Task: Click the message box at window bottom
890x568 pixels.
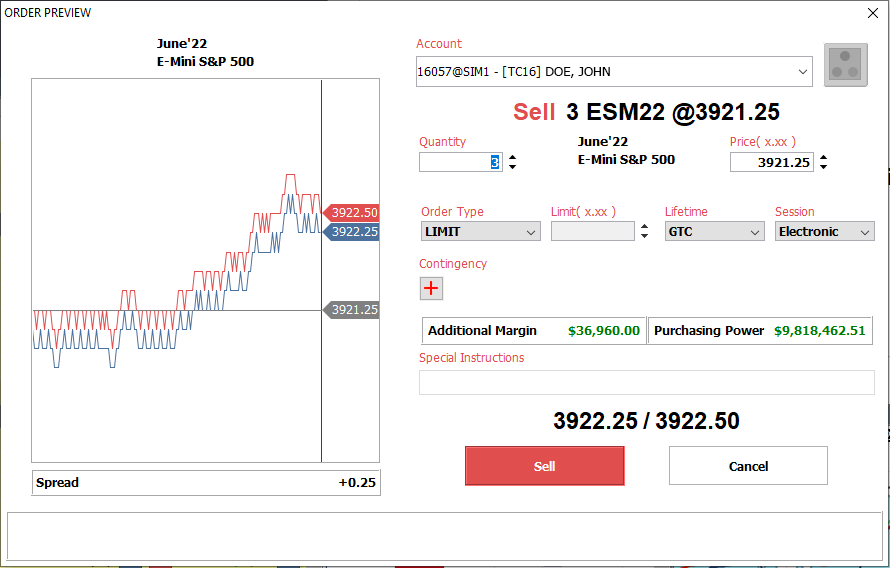Action: coord(444,536)
